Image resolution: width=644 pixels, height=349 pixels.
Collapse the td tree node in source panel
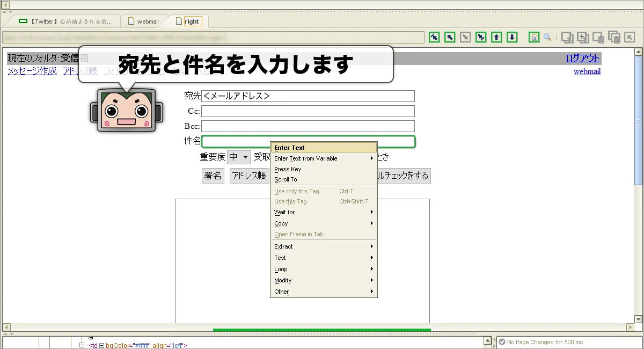(82, 345)
